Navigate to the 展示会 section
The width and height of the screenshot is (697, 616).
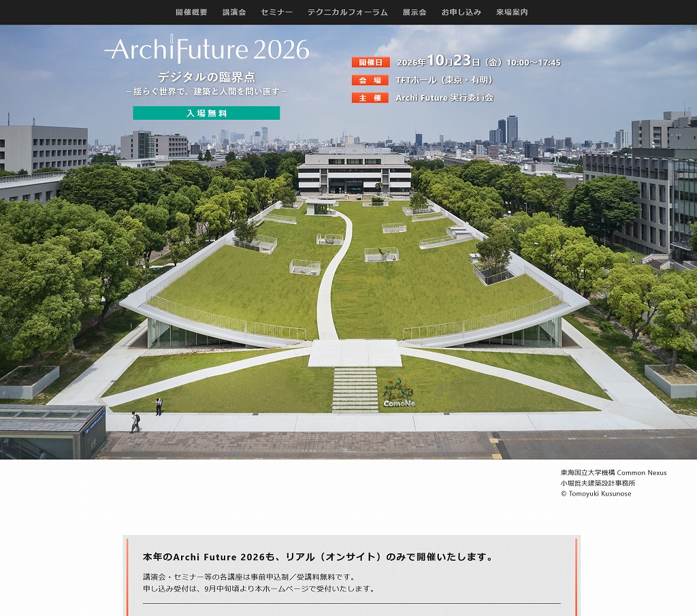tap(415, 12)
